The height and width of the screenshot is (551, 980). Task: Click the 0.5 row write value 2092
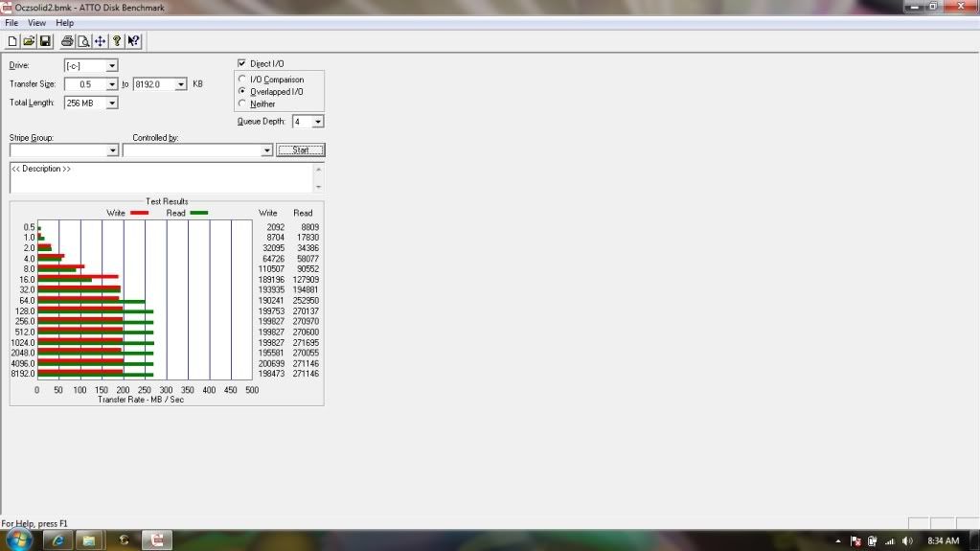coord(275,228)
